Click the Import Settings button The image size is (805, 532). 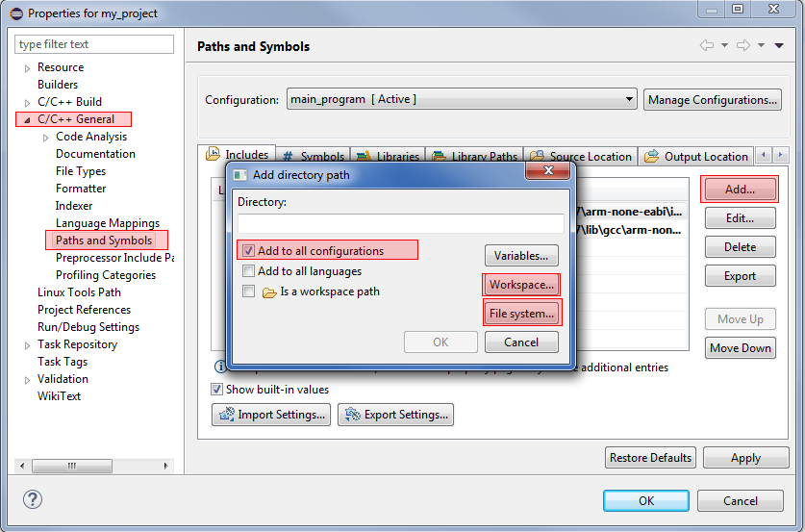[x=270, y=415]
